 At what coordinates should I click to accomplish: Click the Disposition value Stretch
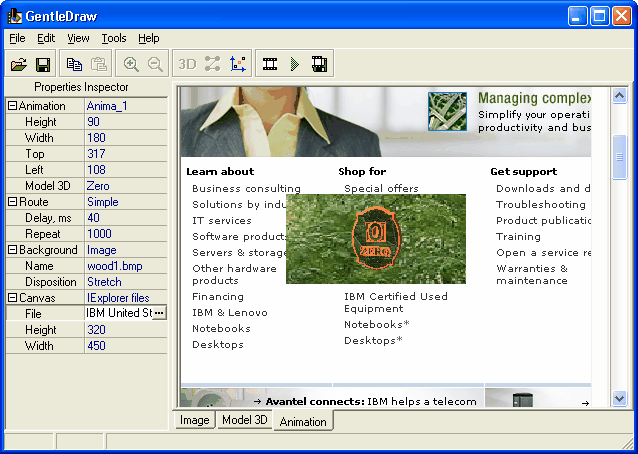(104, 282)
